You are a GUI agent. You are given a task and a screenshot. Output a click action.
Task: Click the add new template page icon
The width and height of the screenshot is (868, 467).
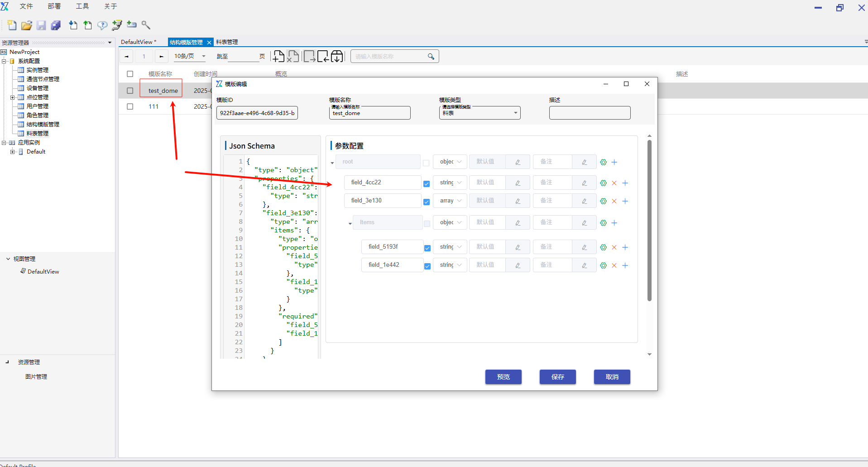(x=278, y=56)
